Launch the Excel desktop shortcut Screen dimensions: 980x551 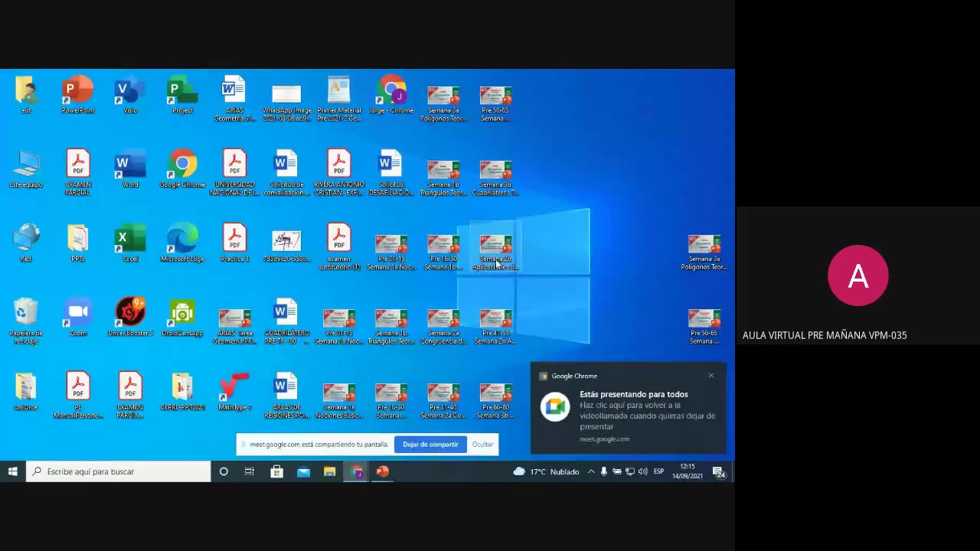pyautogui.click(x=130, y=243)
